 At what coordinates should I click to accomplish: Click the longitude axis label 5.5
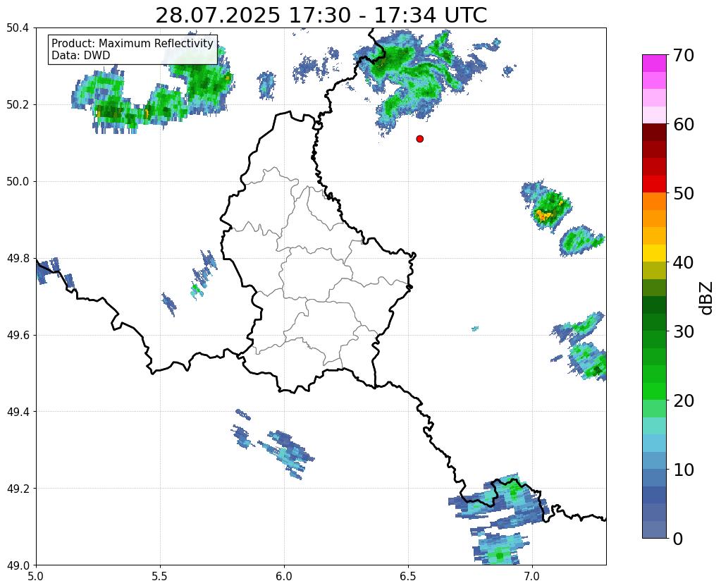tap(160, 575)
